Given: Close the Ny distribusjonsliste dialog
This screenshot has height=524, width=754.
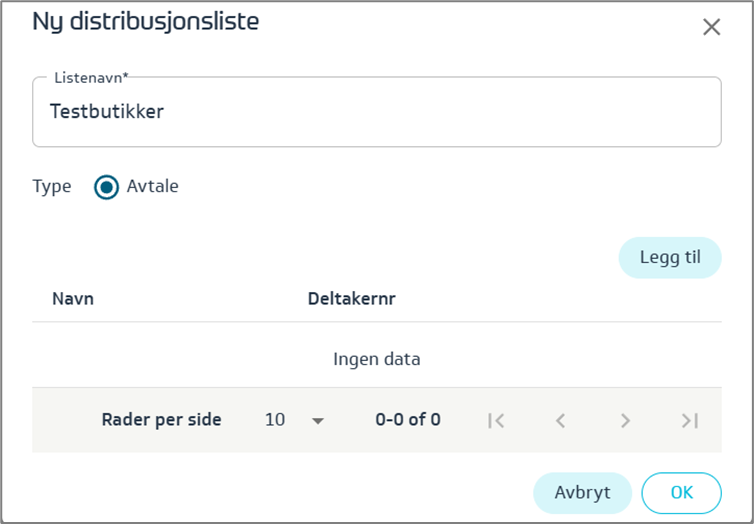Looking at the screenshot, I should click(x=711, y=27).
